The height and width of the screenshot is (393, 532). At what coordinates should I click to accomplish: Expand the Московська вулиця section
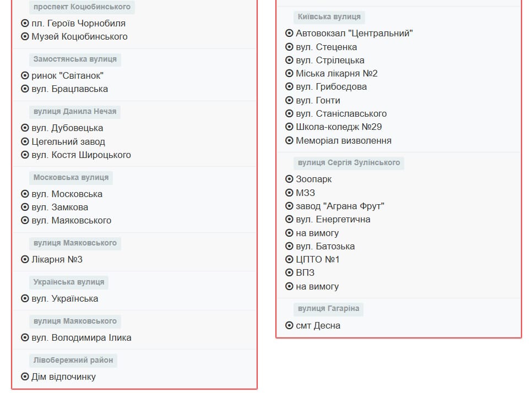coord(70,177)
